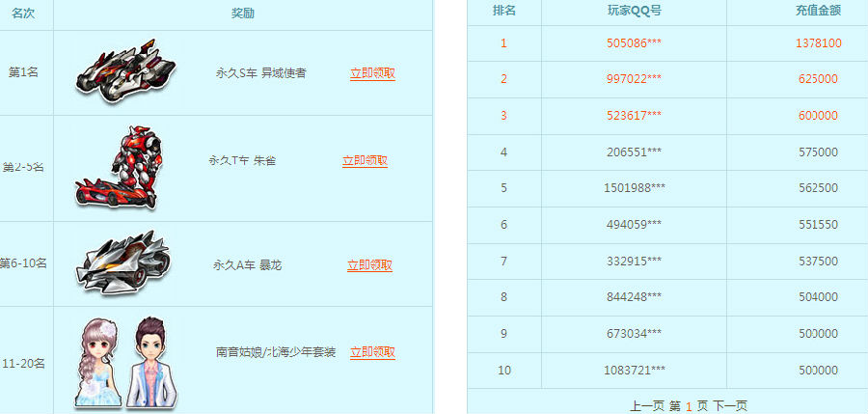The image size is (868, 414).
Task: Click the 异域使者 S car image
Action: point(126,71)
